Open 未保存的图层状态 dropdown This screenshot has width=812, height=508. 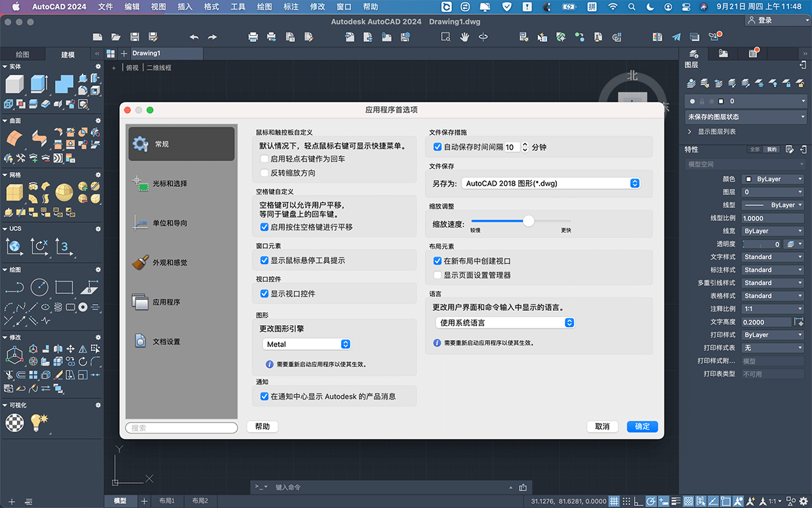[x=746, y=117]
